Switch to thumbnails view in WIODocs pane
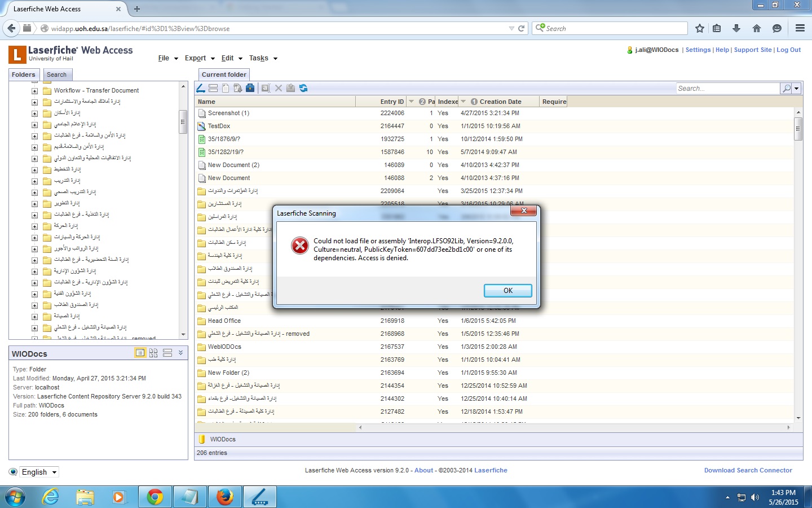The height and width of the screenshot is (508, 812). 153,353
